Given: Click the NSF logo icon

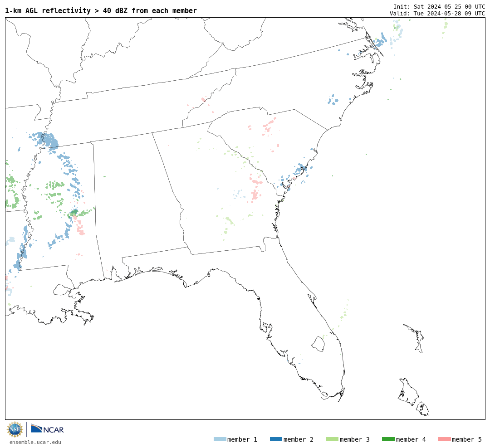Looking at the screenshot, I should click(15, 429).
